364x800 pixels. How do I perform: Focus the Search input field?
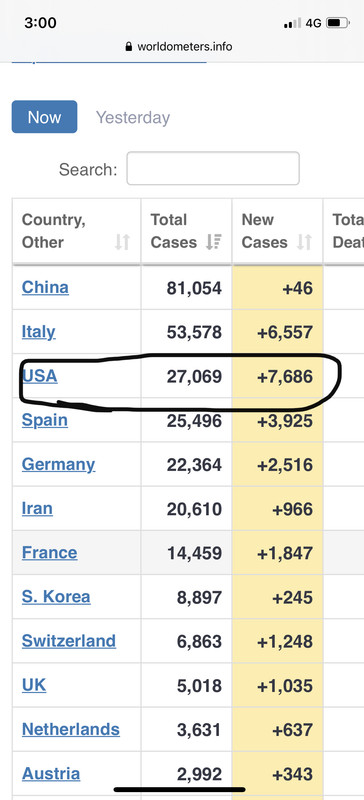click(x=213, y=168)
